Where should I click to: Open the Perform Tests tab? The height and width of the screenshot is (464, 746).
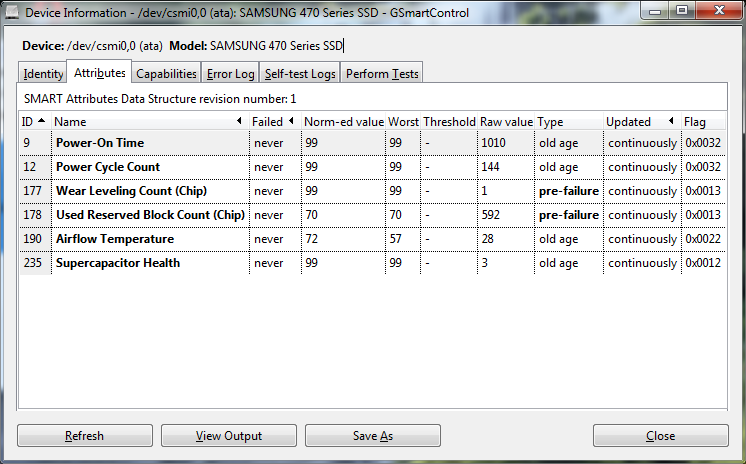[x=382, y=74]
